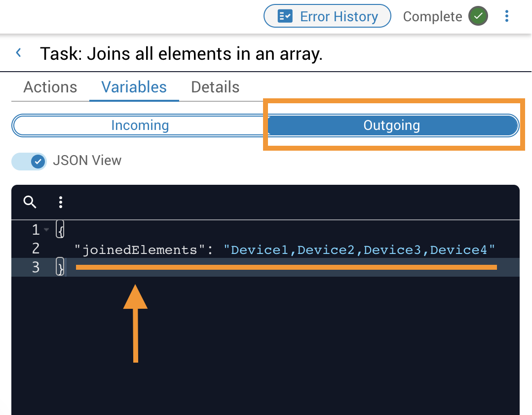Open the JSON editor's three-dot options menu
The width and height of the screenshot is (532, 415).
pyautogui.click(x=61, y=202)
